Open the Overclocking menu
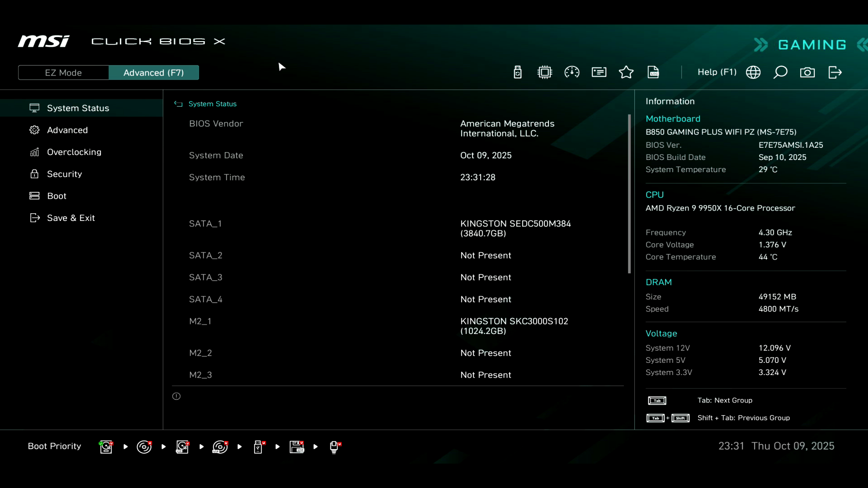868x488 pixels. (74, 152)
